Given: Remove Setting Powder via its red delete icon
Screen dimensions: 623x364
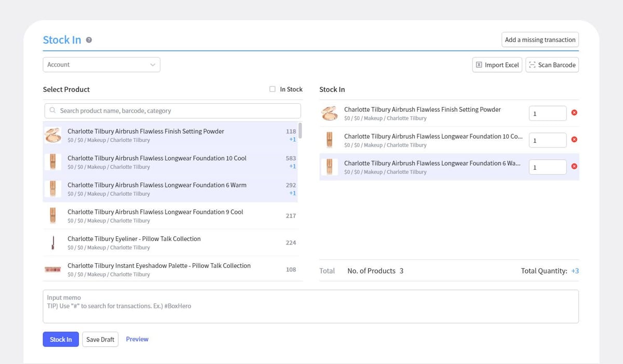Looking at the screenshot, I should point(574,113).
